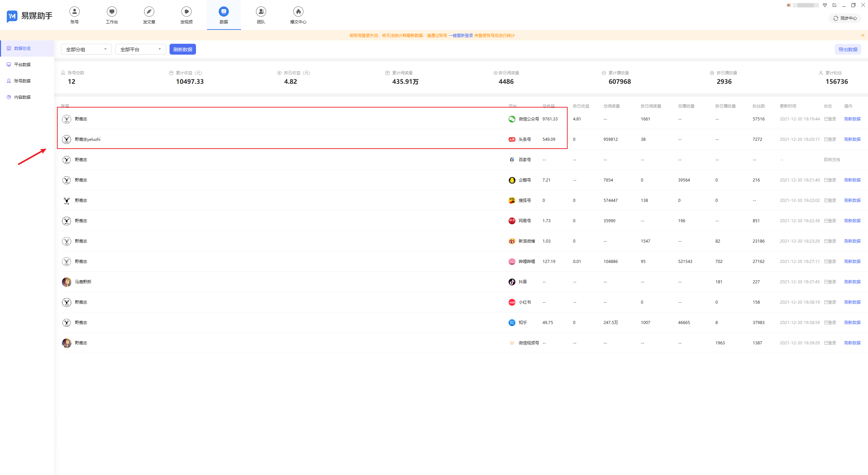The height and width of the screenshot is (475, 868).
Task: Open the 工作台 workbench icon
Action: click(x=112, y=12)
